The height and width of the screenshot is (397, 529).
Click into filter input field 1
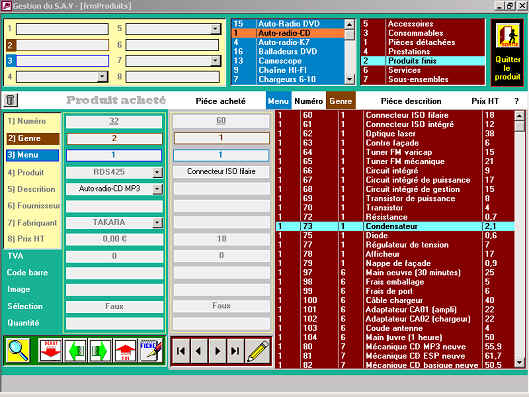tap(62, 29)
